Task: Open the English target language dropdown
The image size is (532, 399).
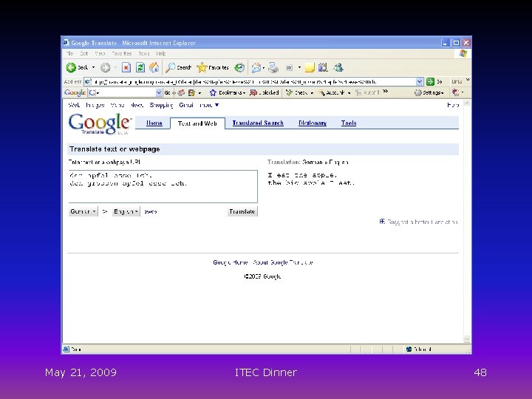Action: (126, 211)
